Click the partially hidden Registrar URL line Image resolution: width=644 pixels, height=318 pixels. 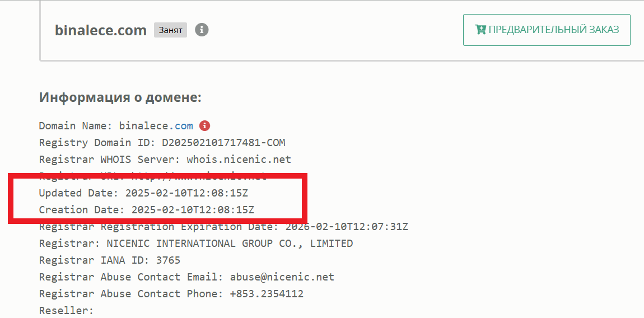153,176
